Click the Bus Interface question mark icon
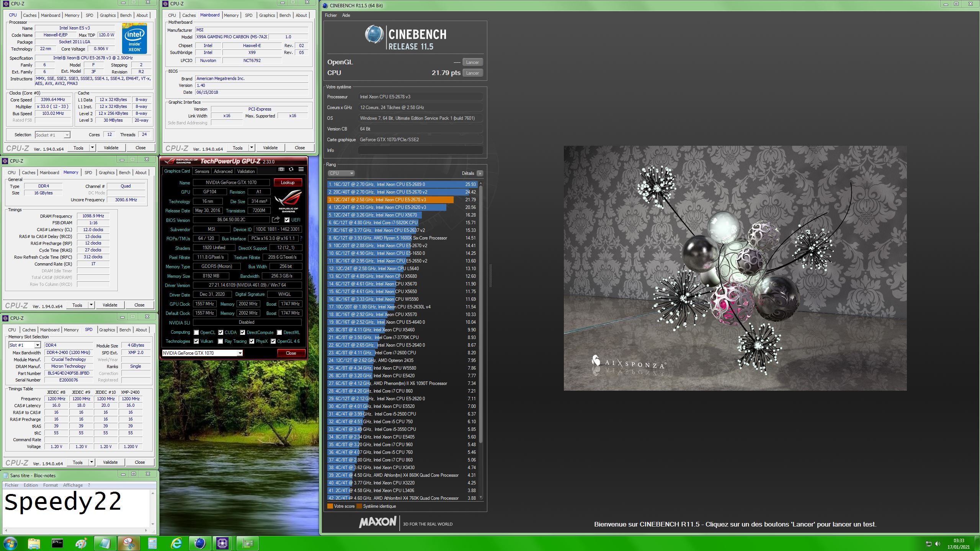Viewport: 980px width, 551px height. pyautogui.click(x=301, y=238)
